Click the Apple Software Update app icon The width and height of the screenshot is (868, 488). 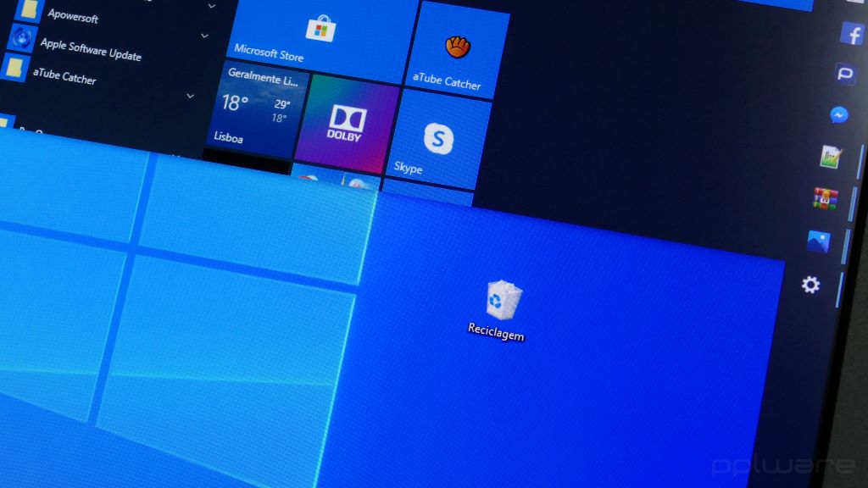[x=21, y=38]
